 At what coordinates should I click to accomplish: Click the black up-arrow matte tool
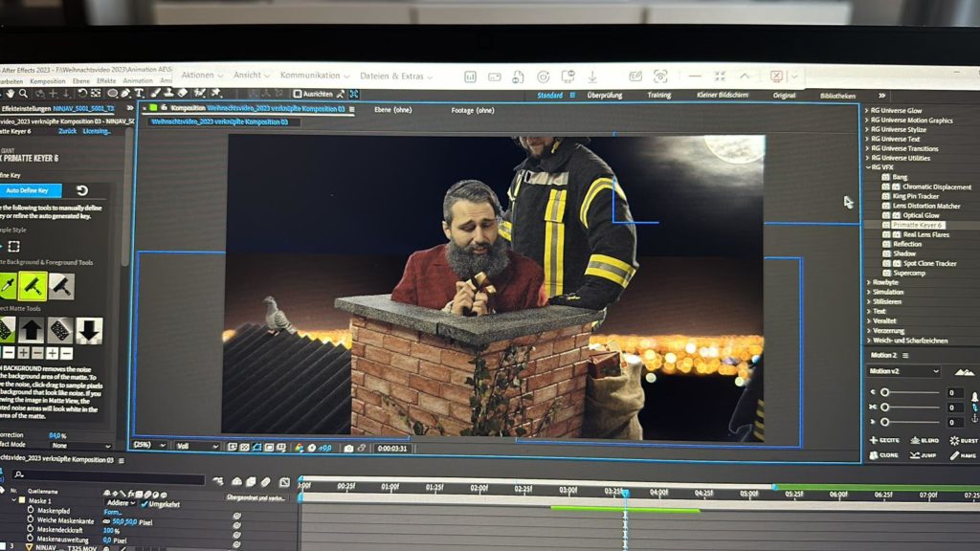(33, 330)
